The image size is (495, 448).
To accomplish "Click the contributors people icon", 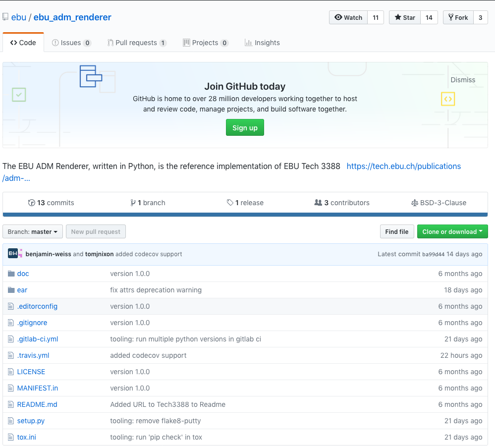I will pyautogui.click(x=318, y=203).
